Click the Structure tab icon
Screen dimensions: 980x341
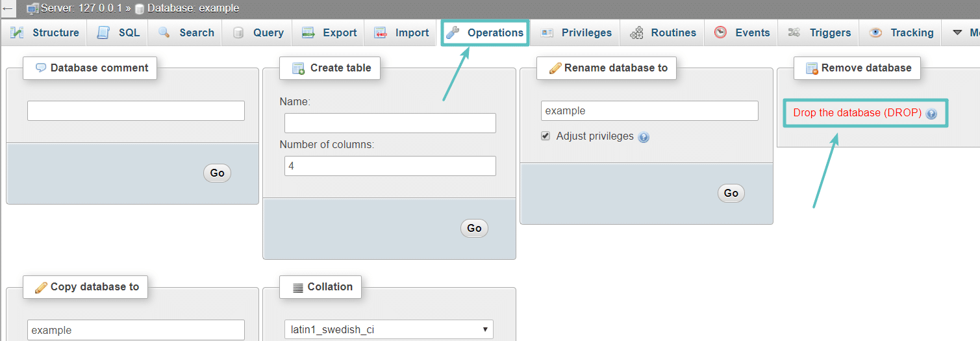(x=17, y=32)
